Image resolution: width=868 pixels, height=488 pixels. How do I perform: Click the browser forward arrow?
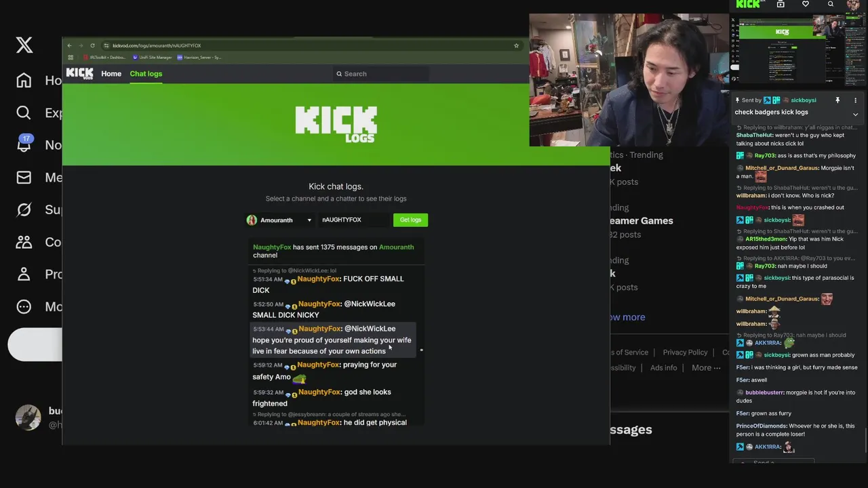pyautogui.click(x=80, y=45)
